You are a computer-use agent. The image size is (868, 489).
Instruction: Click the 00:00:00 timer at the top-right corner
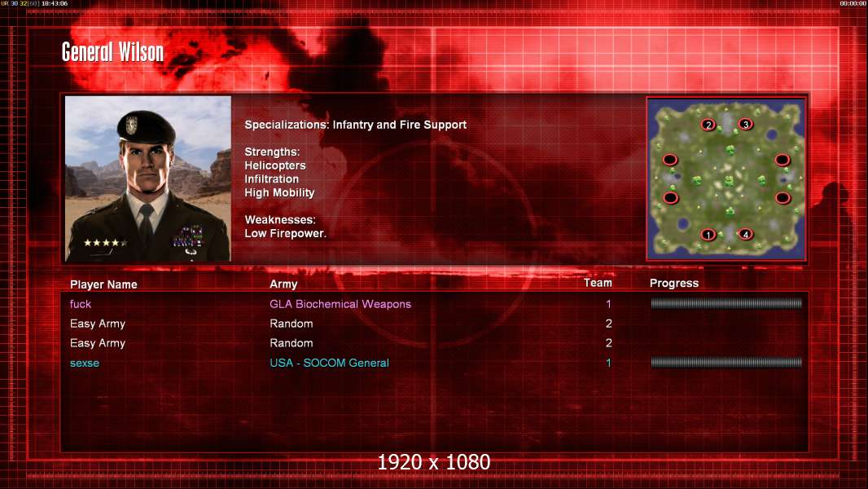(x=853, y=3)
